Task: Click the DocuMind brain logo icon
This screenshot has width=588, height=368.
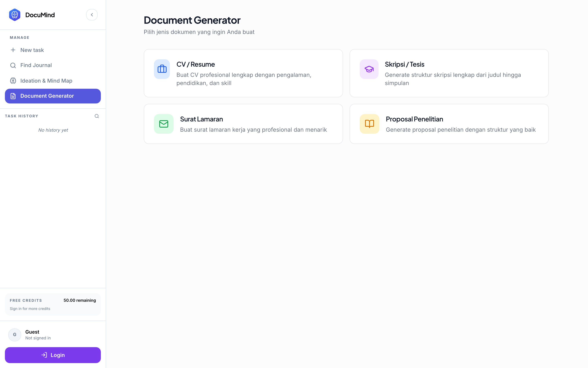Action: tap(14, 15)
